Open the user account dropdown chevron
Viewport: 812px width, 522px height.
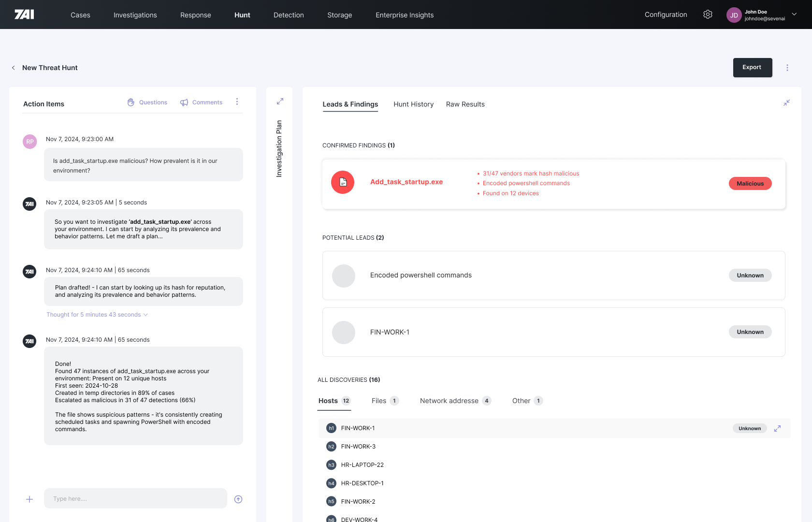click(x=794, y=14)
